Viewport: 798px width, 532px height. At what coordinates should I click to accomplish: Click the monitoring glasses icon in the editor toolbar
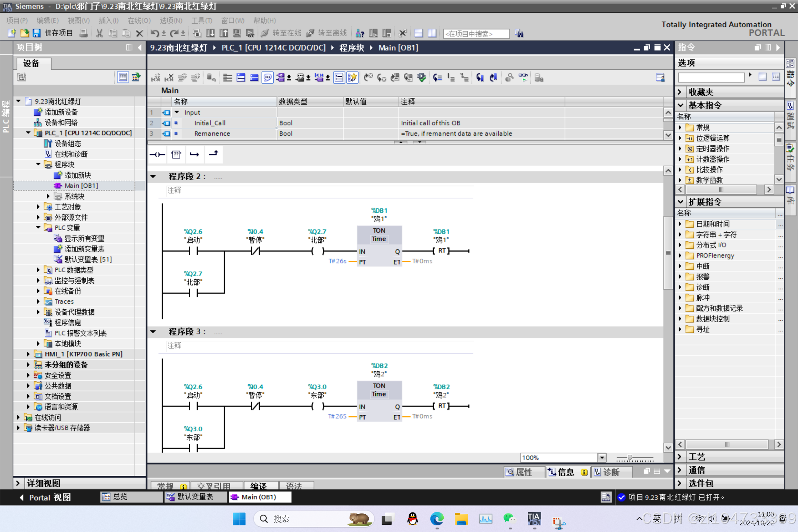pyautogui.click(x=523, y=78)
